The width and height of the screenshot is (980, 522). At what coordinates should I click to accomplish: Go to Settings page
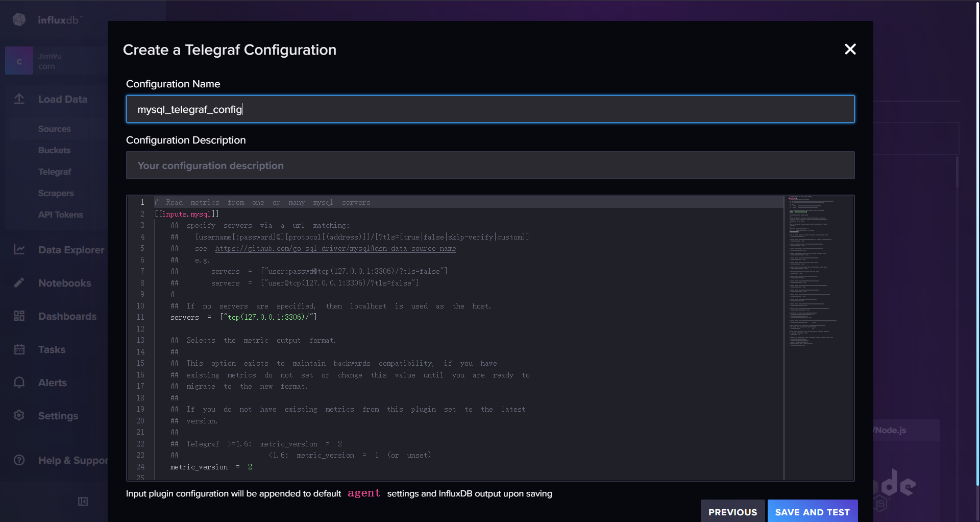click(x=58, y=416)
